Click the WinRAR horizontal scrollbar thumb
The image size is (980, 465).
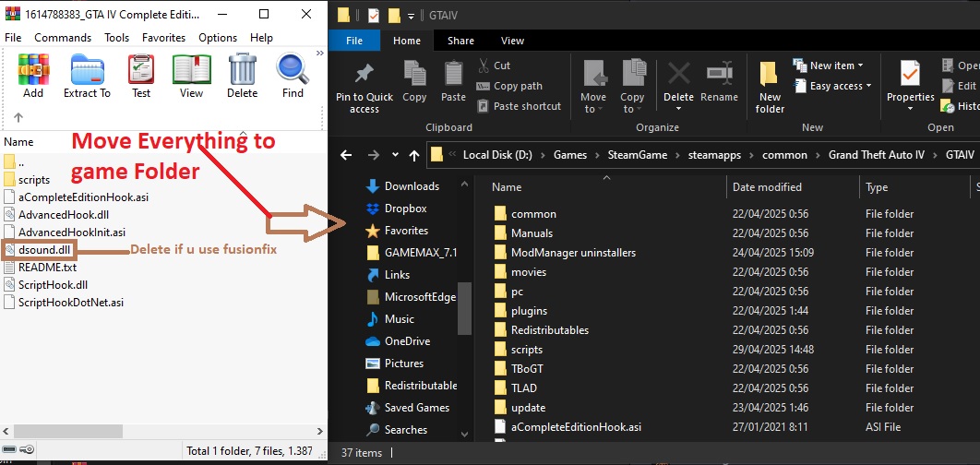70,431
